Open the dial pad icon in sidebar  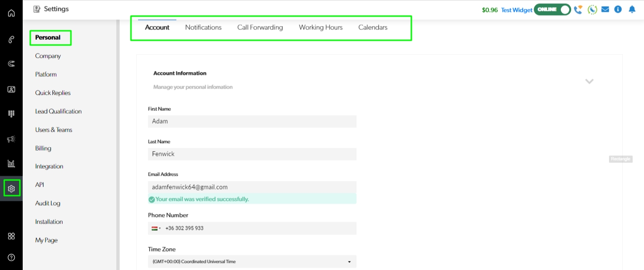(x=11, y=114)
